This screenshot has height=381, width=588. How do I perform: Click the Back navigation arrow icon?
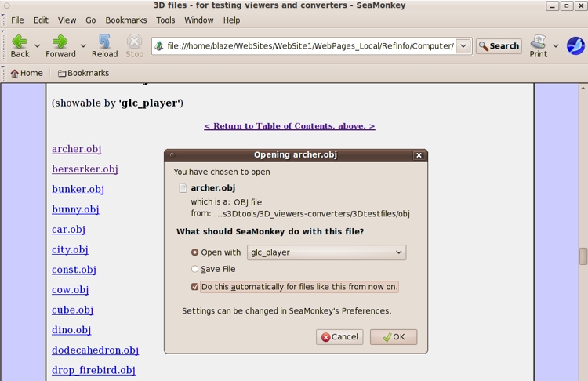coord(20,42)
